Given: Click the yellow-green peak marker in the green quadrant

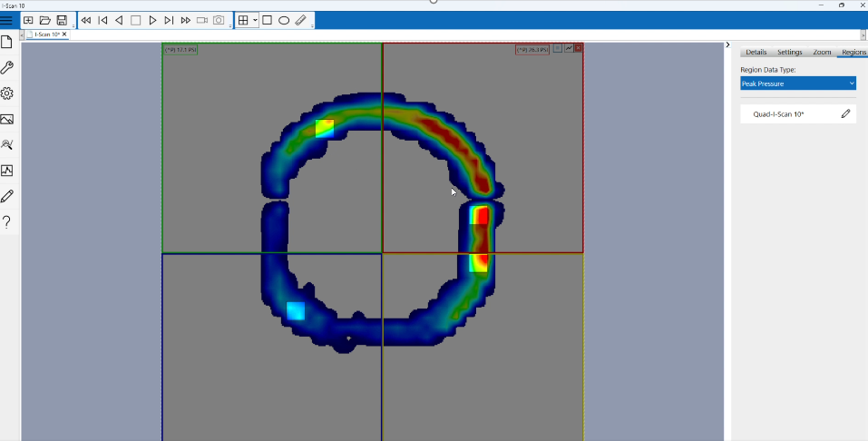Looking at the screenshot, I should pos(325,128).
